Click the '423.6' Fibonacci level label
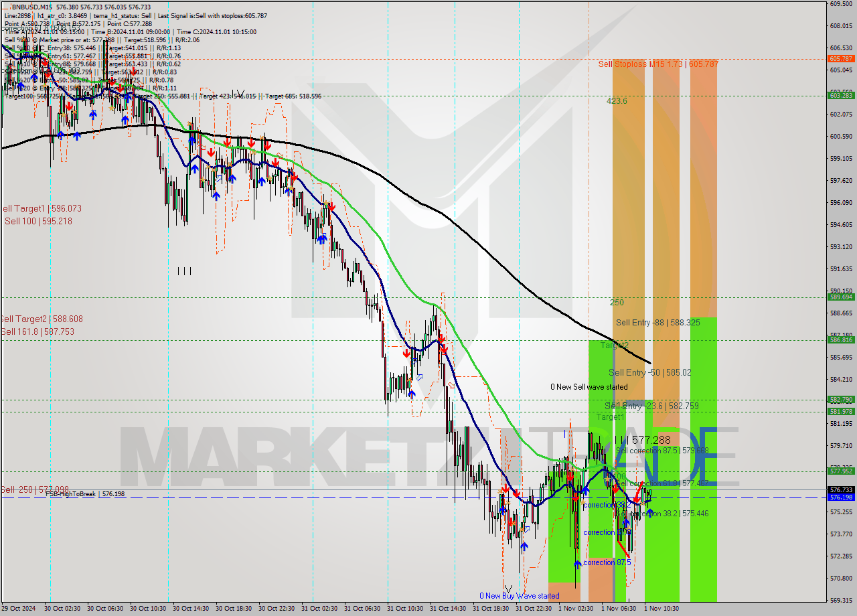This screenshot has width=857, height=616. click(x=617, y=101)
